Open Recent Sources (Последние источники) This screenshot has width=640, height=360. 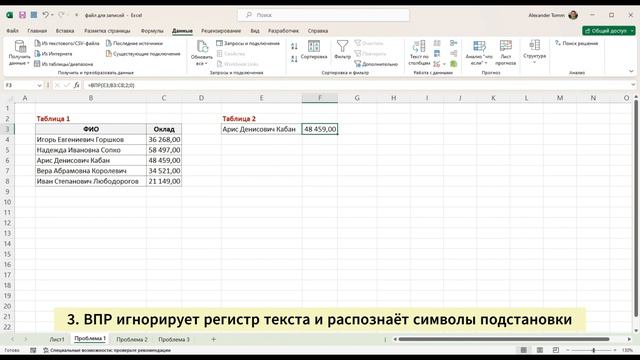[x=134, y=43]
